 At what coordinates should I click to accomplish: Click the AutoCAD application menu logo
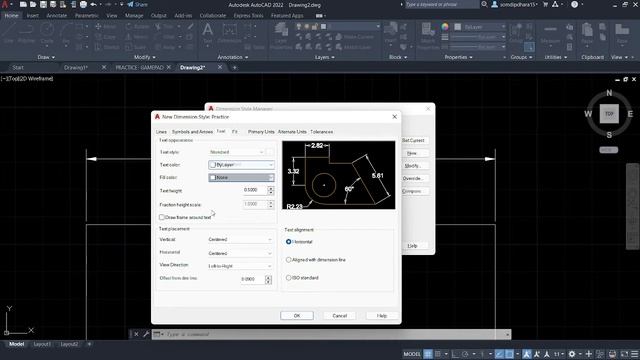click(5, 4)
